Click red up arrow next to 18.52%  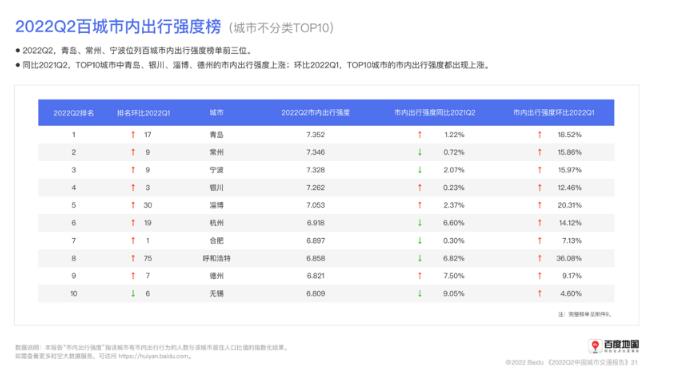(540, 135)
